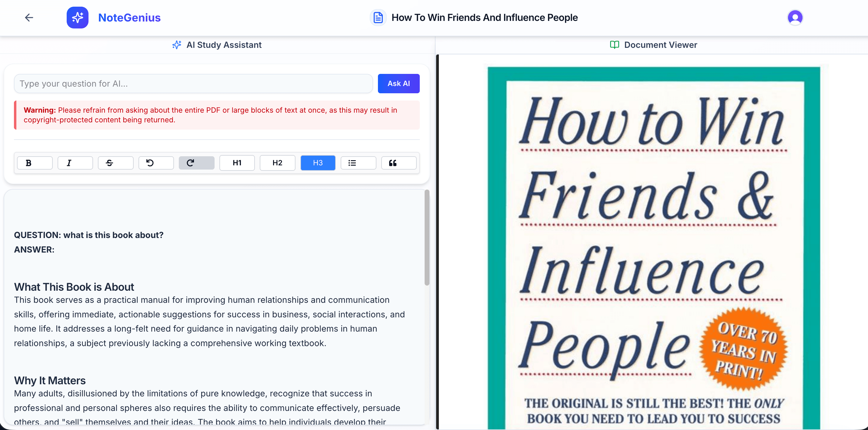Switch to the AI Study Assistant tab
The height and width of the screenshot is (430, 868).
[x=217, y=45]
